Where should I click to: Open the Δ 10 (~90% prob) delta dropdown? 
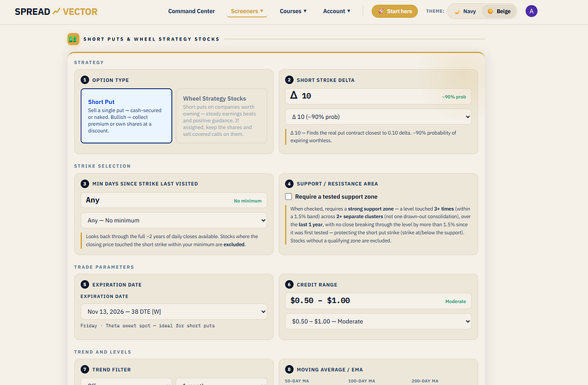[378, 117]
